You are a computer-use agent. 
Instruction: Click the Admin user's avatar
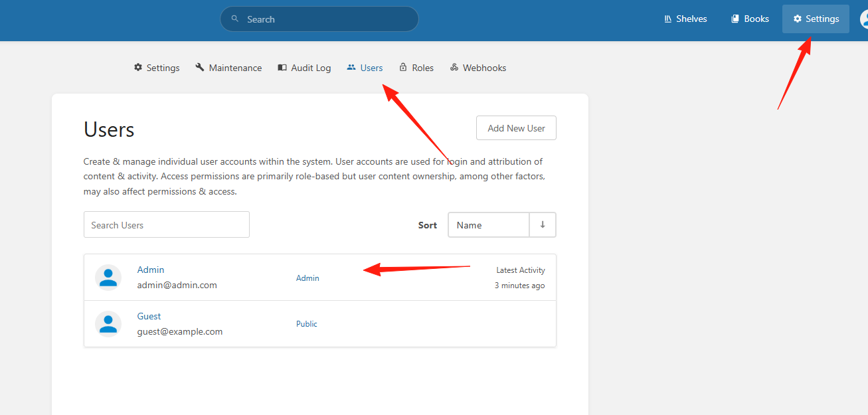108,278
